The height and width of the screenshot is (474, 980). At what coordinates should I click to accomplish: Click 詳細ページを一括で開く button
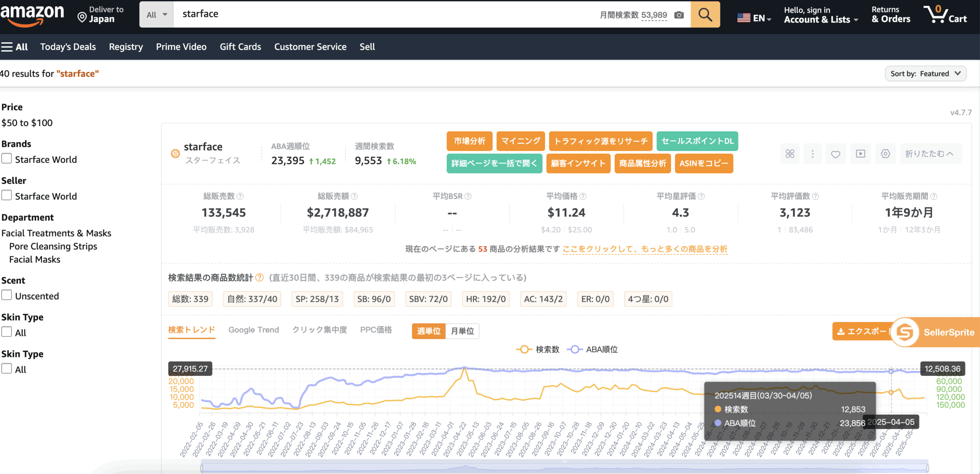(494, 164)
